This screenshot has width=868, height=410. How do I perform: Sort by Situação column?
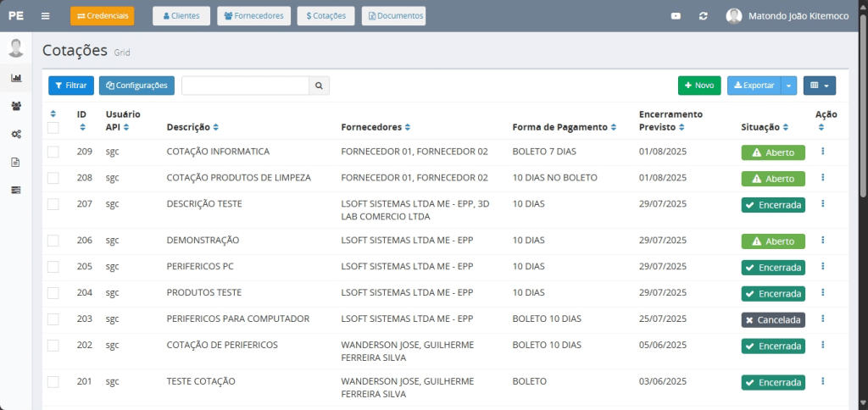click(786, 127)
